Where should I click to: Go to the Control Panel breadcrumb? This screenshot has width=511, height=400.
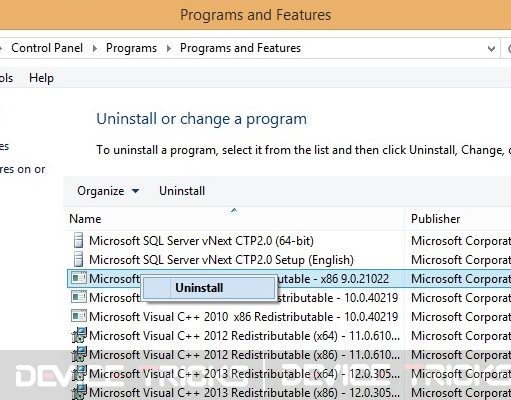47,48
